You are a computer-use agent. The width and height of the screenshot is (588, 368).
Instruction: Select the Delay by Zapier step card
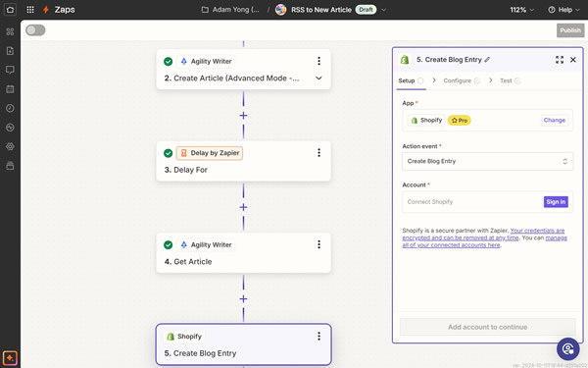(x=243, y=161)
